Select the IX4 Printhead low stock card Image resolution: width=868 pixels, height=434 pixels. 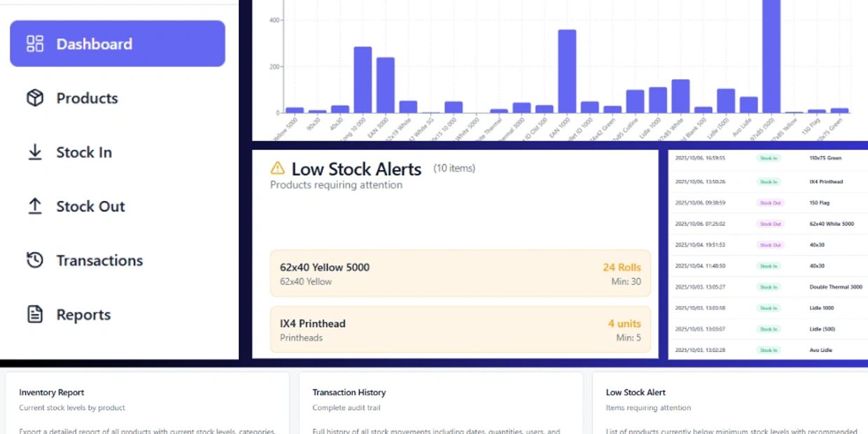point(460,330)
